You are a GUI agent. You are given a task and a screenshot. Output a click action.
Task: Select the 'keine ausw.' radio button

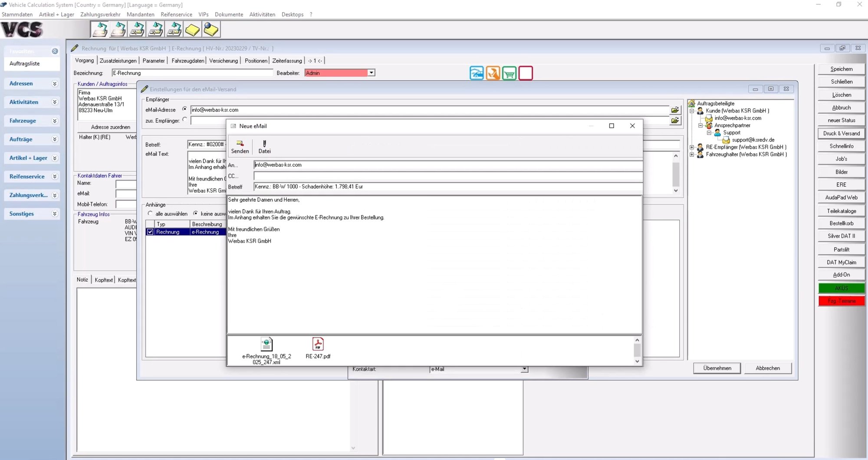[196, 213]
